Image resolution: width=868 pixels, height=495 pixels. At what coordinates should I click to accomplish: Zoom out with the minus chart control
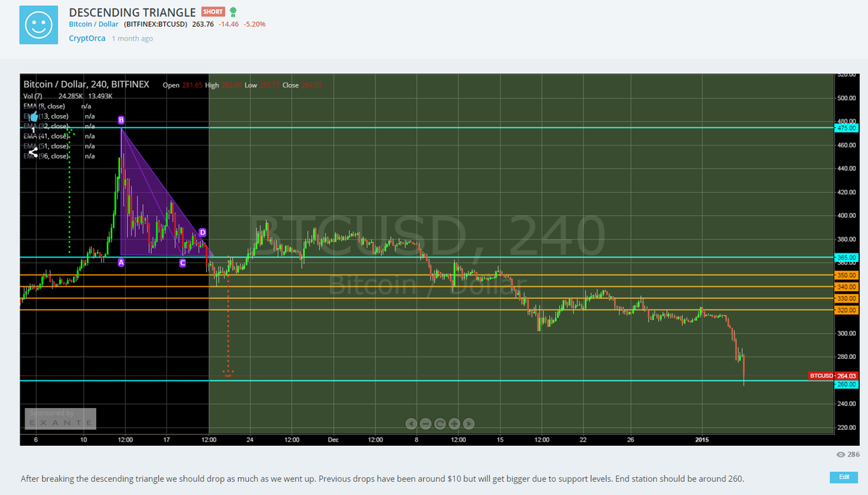[425, 423]
